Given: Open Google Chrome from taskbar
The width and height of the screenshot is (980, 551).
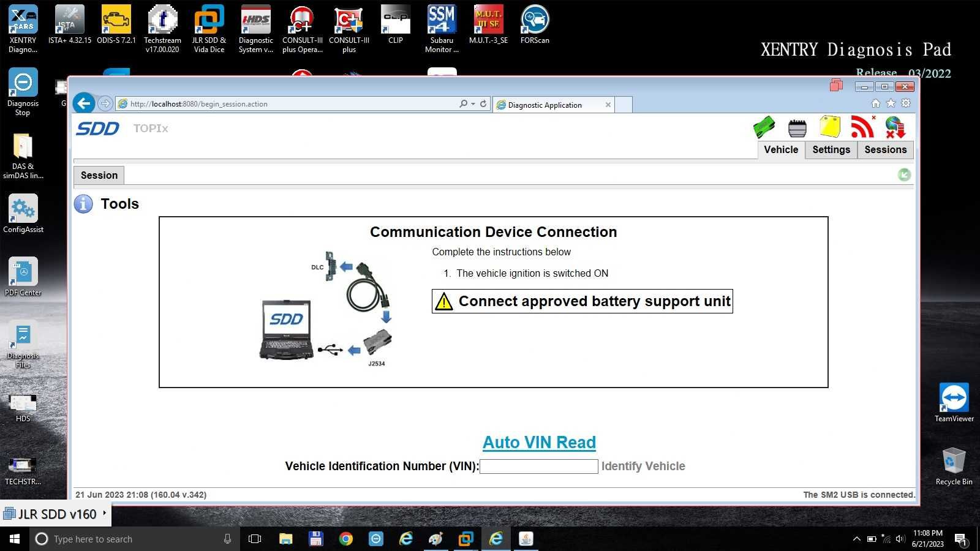Looking at the screenshot, I should coord(346,539).
